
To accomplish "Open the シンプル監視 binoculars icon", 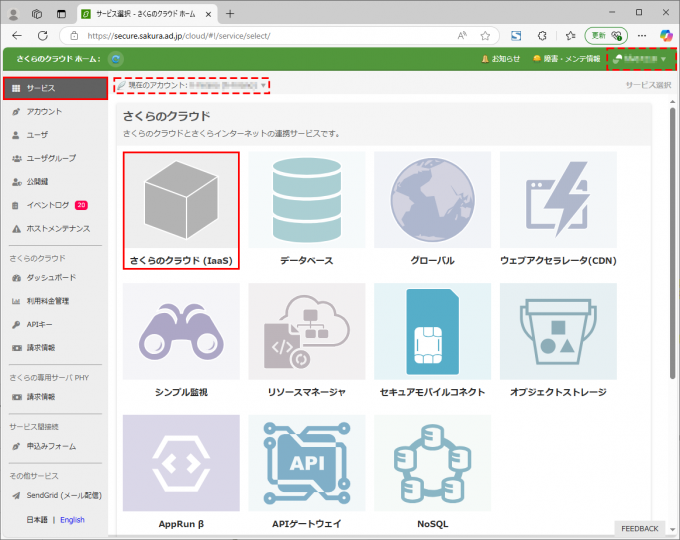I will pos(181,332).
